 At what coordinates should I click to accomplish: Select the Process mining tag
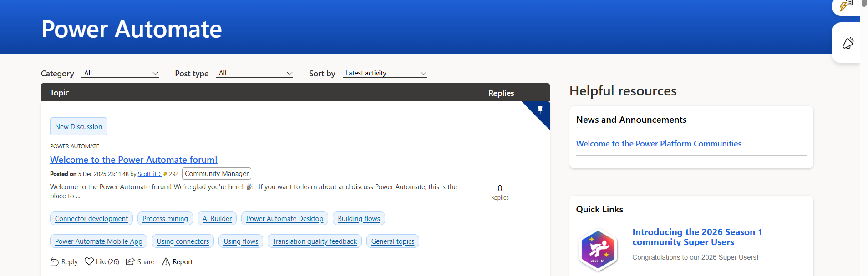(x=165, y=218)
